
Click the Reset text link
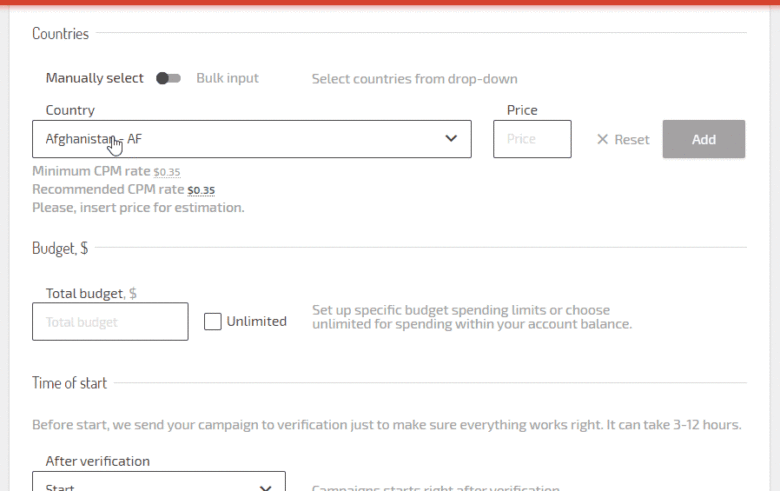click(631, 140)
